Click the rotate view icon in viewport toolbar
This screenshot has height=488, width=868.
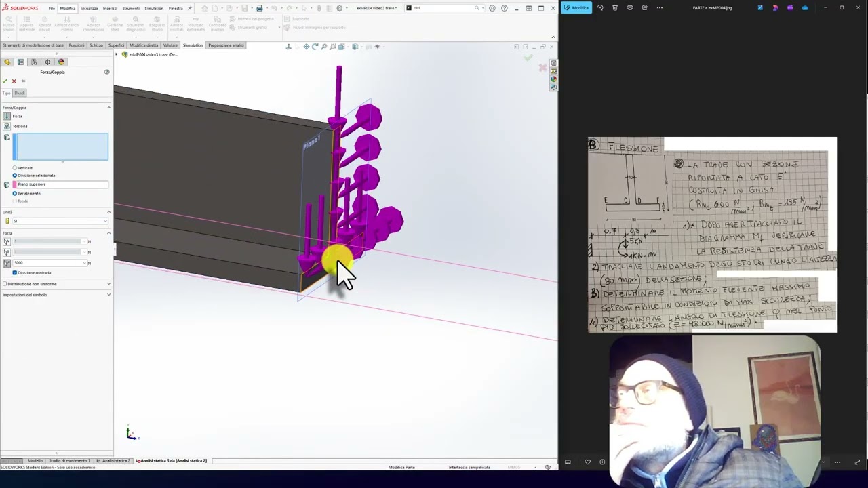click(x=315, y=47)
